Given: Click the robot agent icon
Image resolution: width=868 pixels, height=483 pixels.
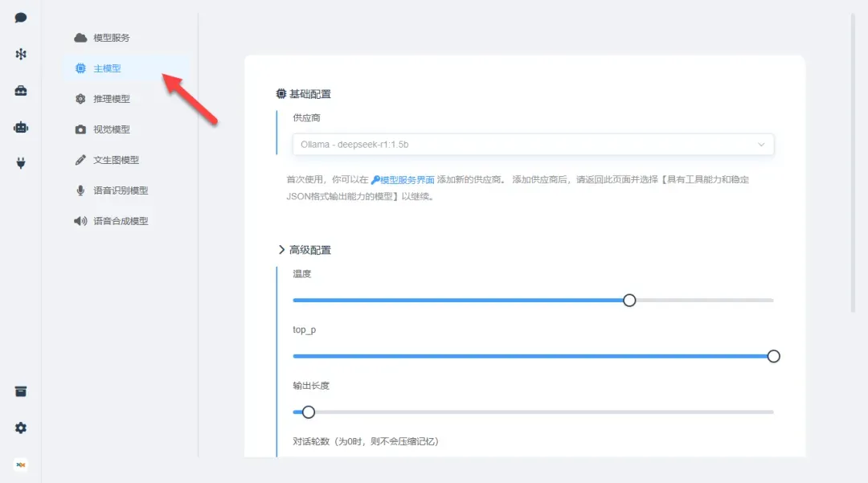Looking at the screenshot, I should point(21,127).
